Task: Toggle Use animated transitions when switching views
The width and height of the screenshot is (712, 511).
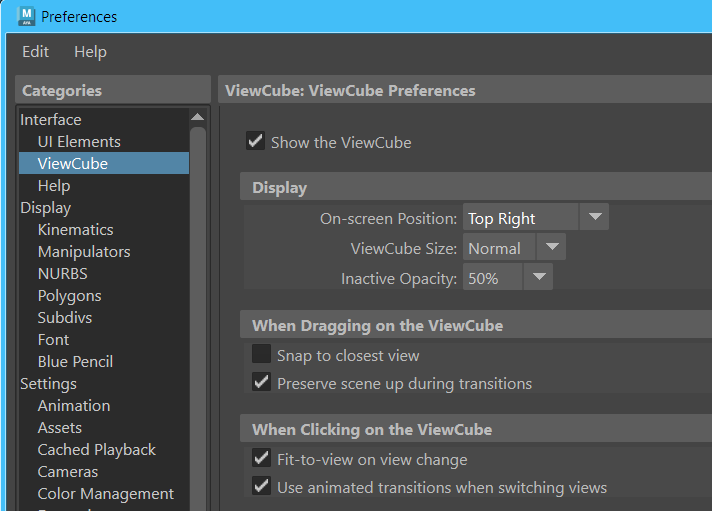Action: [x=261, y=486]
